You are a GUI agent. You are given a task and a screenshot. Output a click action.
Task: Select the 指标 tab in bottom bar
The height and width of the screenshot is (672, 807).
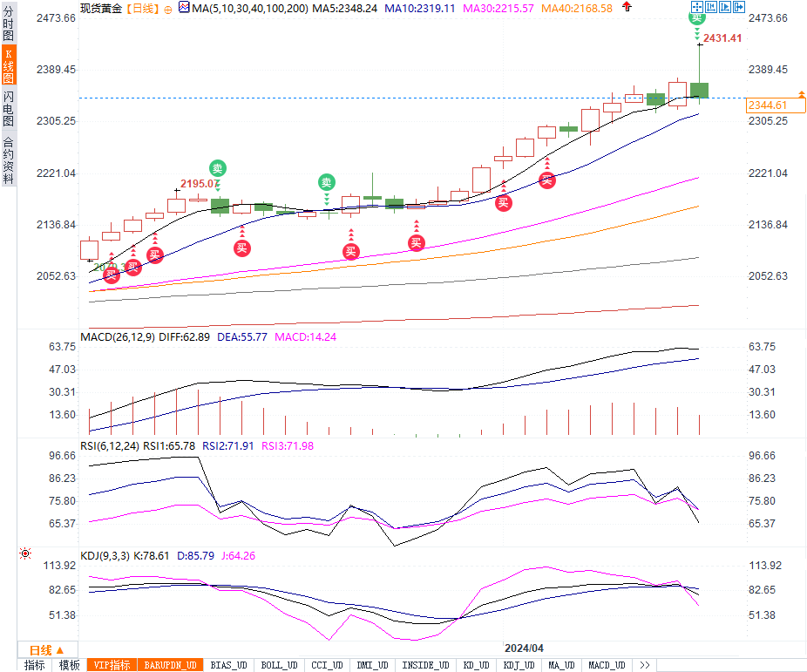pyautogui.click(x=35, y=665)
